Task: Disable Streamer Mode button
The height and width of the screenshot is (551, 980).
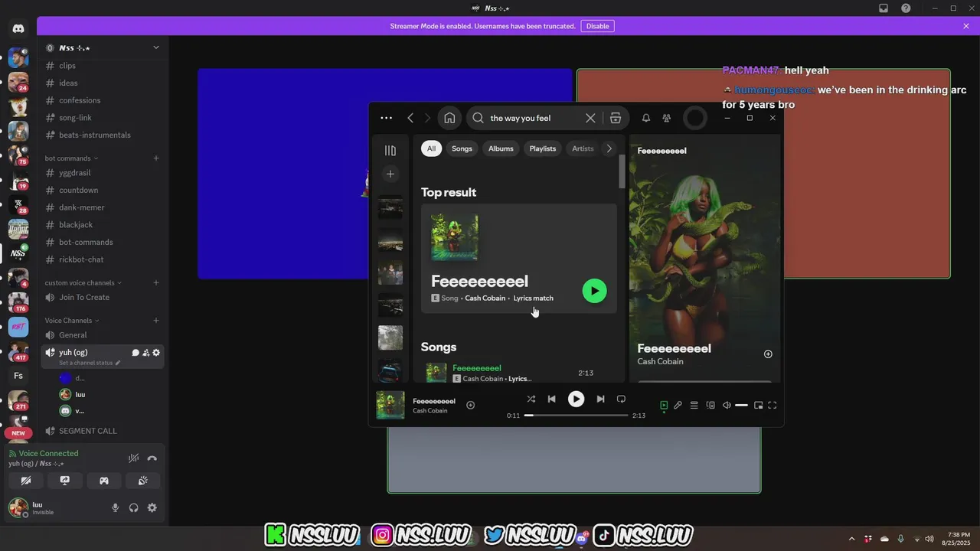Action: click(597, 26)
